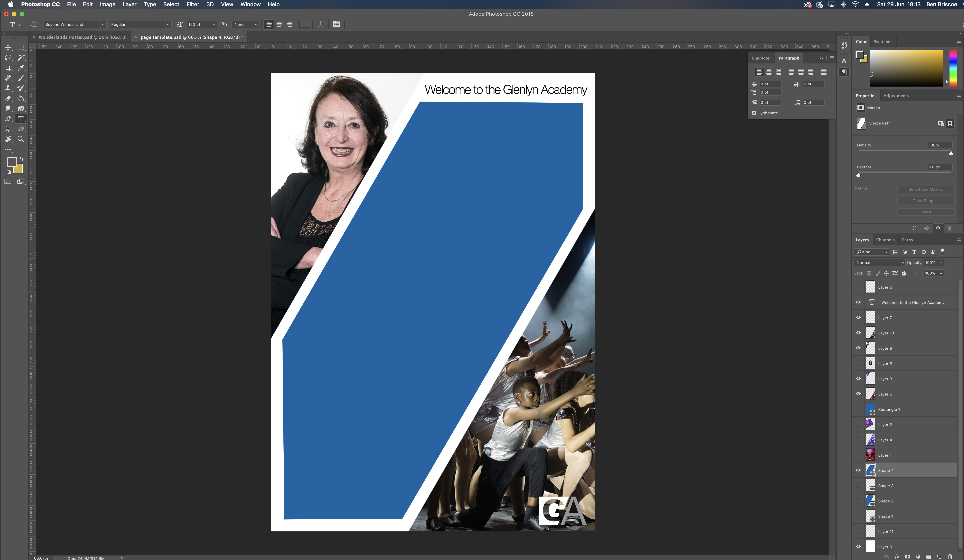Click the Invert mask button
The image size is (964, 560).
coord(926,212)
